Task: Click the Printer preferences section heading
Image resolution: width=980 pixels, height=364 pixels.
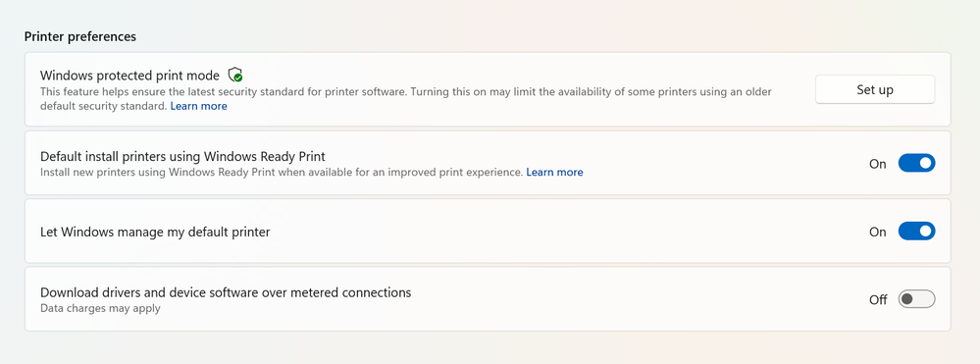Action: click(80, 37)
